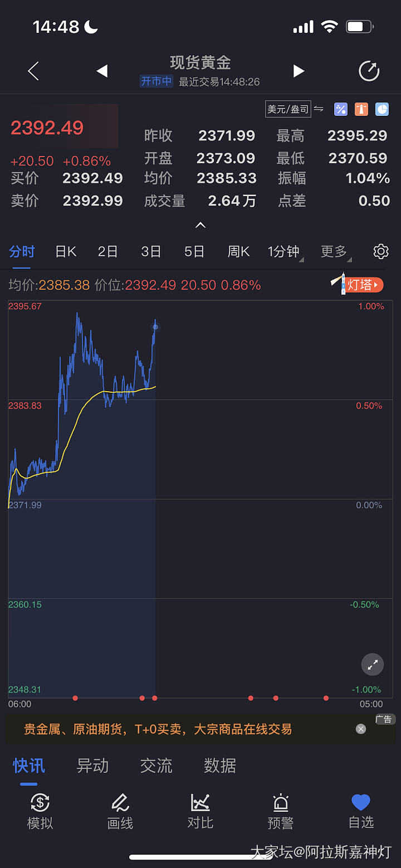
Task: Select the 异动 tab
Action: tap(92, 765)
